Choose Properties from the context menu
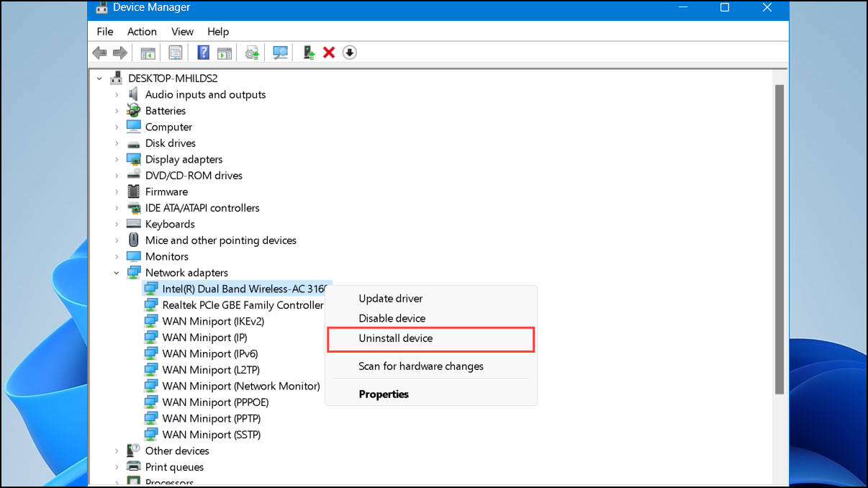The height and width of the screenshot is (488, 868). coord(431,394)
